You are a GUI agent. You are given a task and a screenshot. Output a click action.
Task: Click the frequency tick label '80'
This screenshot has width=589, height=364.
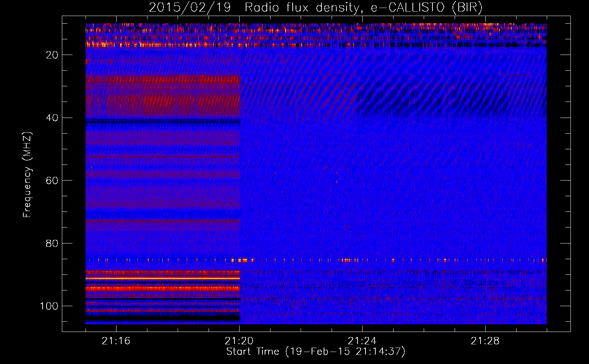(x=52, y=244)
